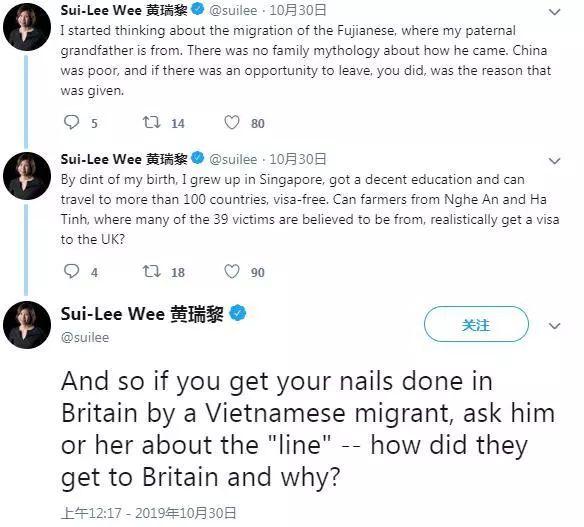Open chevron menu next to 关注 button
The width and height of the screenshot is (584, 527).
(x=555, y=326)
